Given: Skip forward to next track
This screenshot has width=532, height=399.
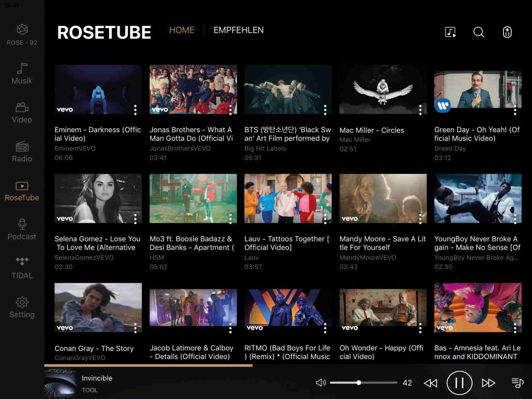Looking at the screenshot, I should pos(488,383).
